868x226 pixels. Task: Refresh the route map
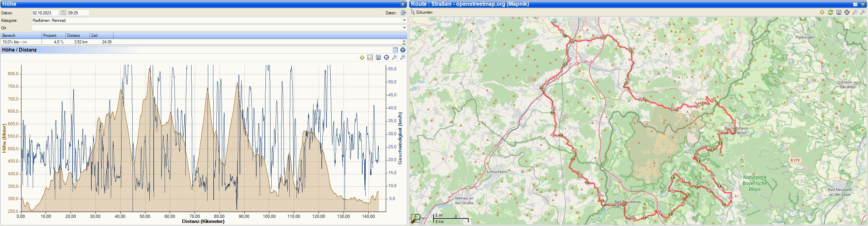click(831, 13)
